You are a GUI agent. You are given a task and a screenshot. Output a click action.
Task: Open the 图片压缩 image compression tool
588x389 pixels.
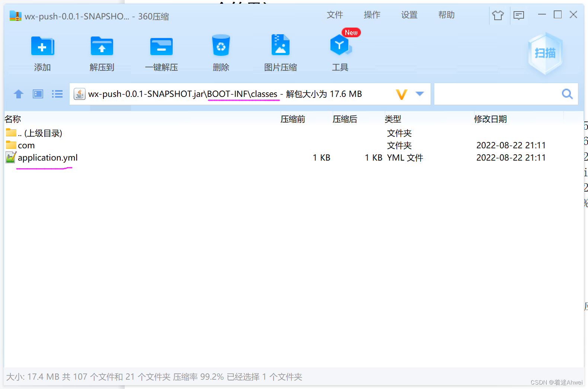point(280,45)
